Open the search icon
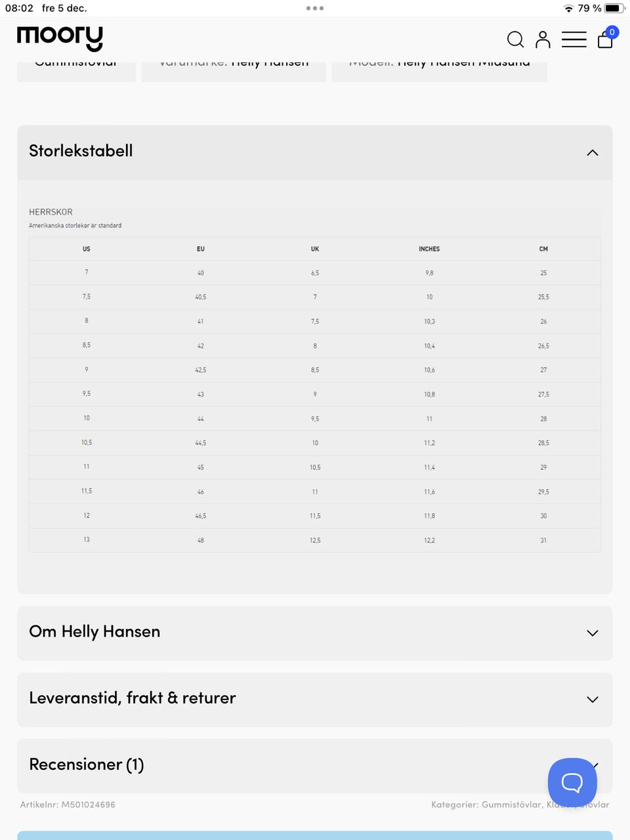 pyautogui.click(x=516, y=39)
